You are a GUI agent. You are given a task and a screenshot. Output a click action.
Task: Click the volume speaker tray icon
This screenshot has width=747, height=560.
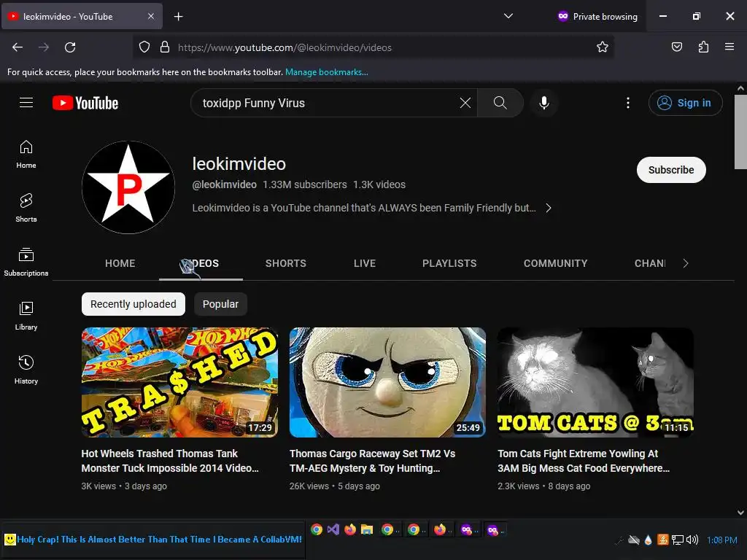(x=692, y=540)
